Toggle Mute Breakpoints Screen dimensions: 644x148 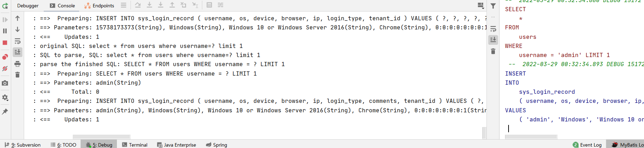click(x=5, y=69)
